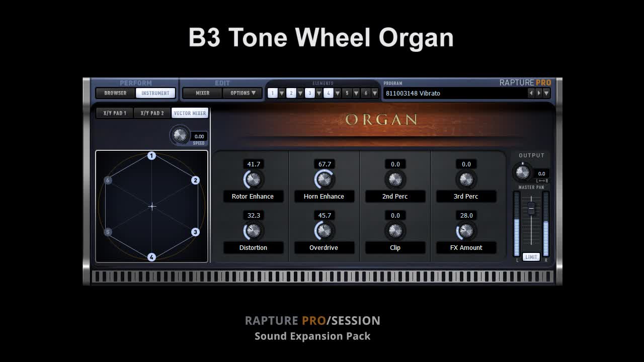Click the Master Pan slider handle
644x362 pixels.
[x=531, y=210]
